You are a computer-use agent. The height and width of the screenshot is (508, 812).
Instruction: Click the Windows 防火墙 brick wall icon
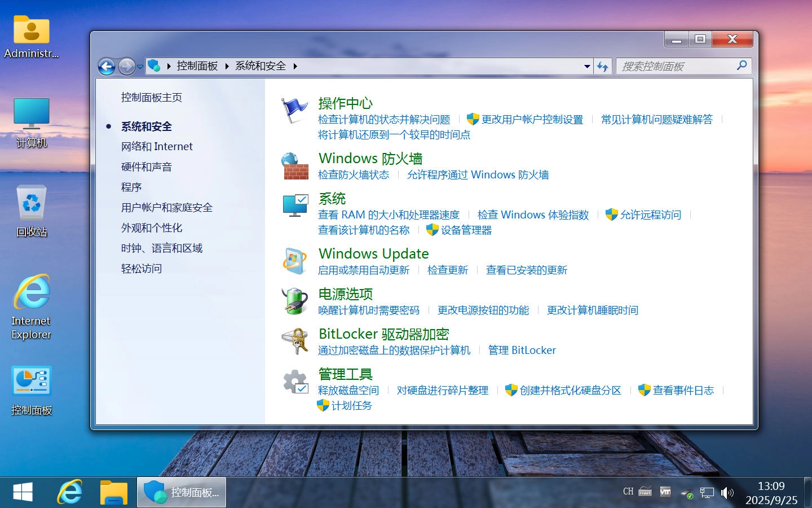tap(295, 167)
